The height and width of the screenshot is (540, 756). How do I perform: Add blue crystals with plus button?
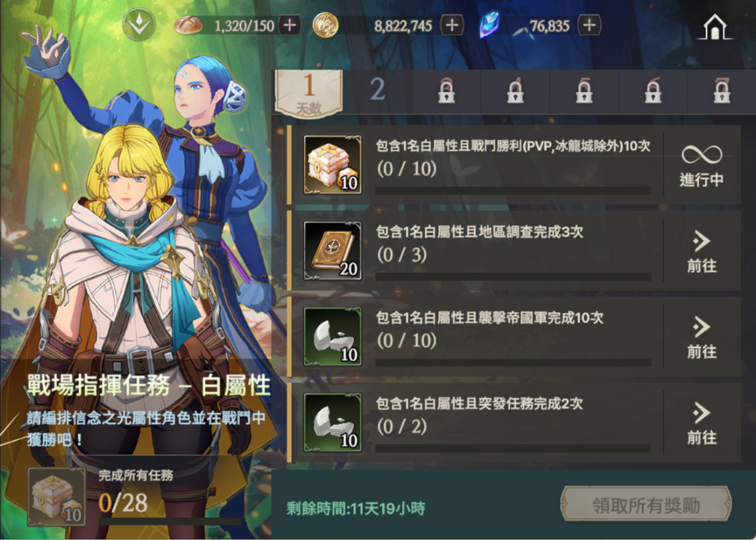click(x=590, y=25)
